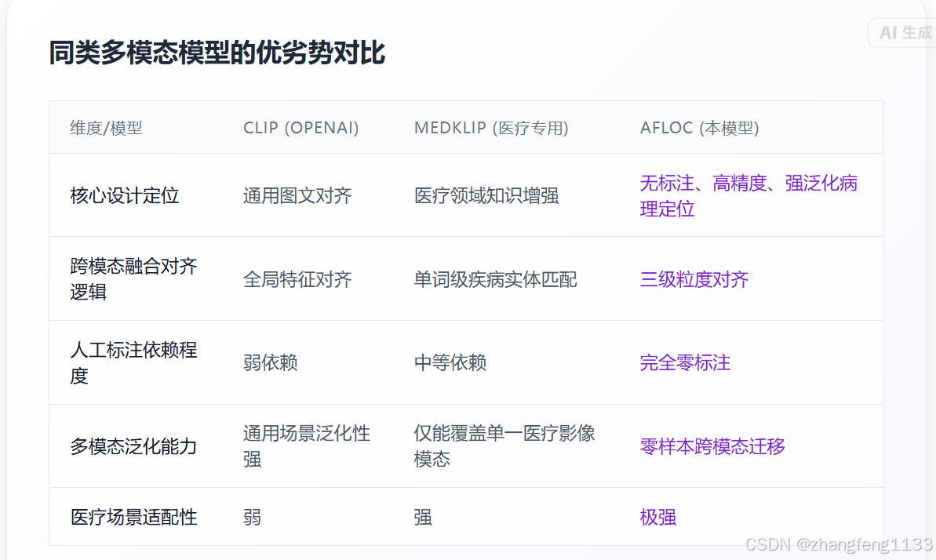Click the cell 强 in 医疗场景适配性 row
The width and height of the screenshot is (936, 560).
(423, 517)
